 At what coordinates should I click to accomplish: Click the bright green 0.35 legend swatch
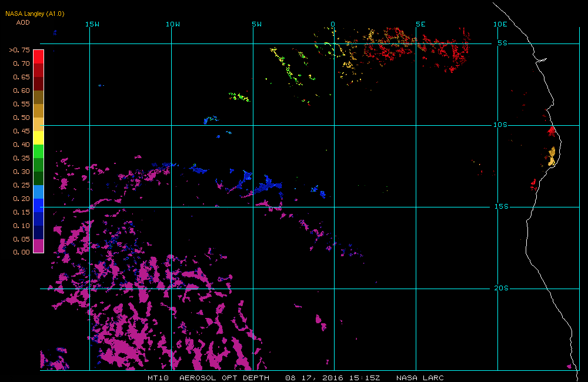tap(39, 151)
